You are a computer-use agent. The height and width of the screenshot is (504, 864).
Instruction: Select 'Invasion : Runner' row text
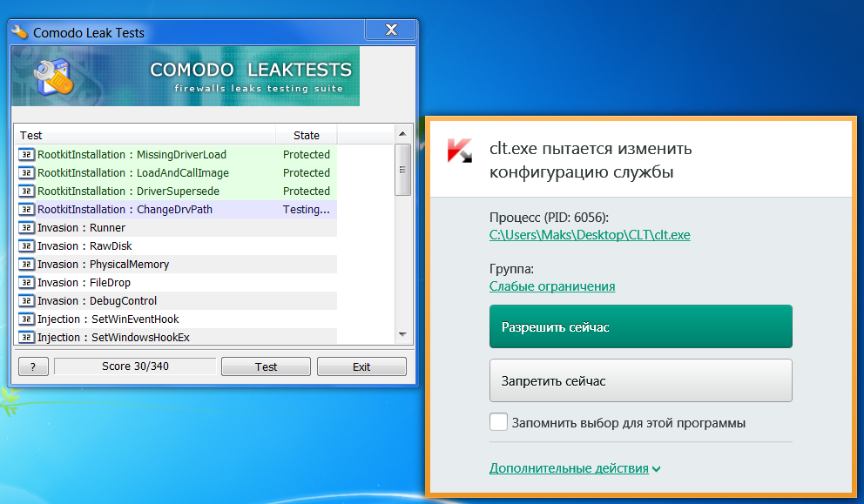(81, 227)
